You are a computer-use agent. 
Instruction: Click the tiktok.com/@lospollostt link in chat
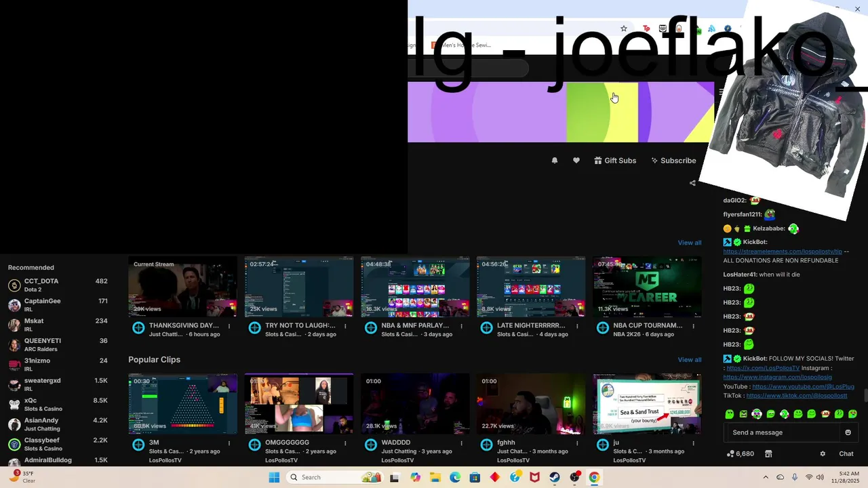[797, 395]
